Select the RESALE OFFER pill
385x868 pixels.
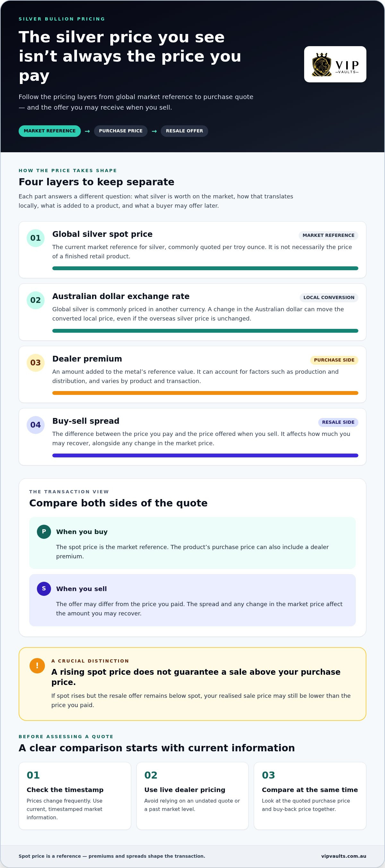184,131
